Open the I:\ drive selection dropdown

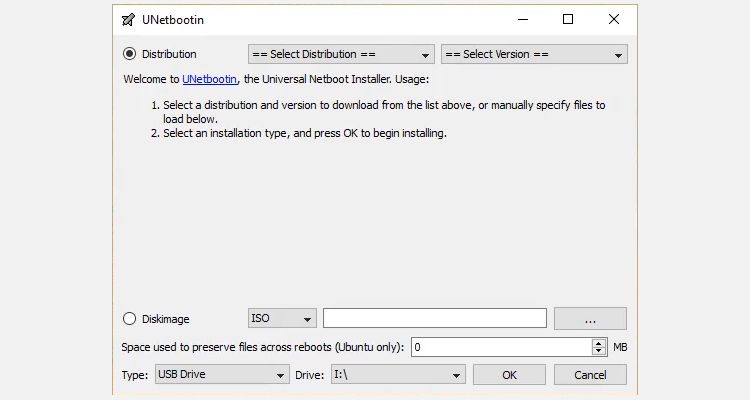pos(398,374)
